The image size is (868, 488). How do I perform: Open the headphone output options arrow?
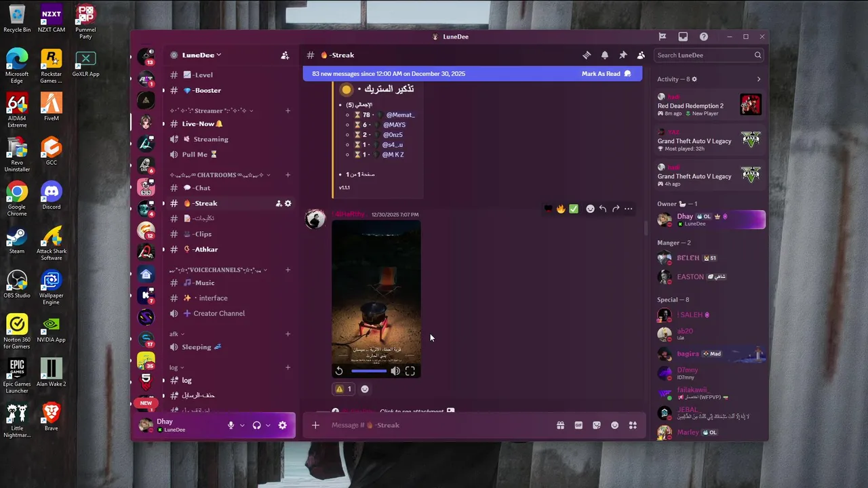268,425
